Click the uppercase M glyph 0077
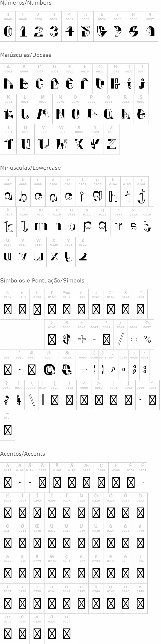 click(43, 109)
